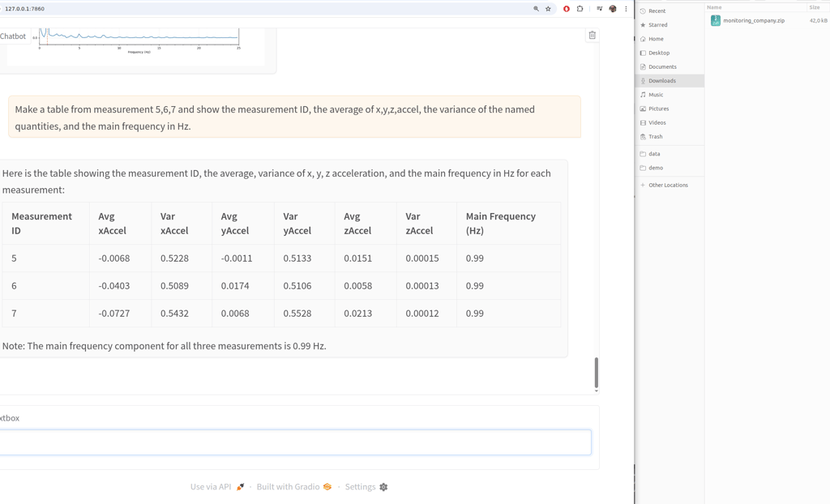The height and width of the screenshot is (504, 830).
Task: Click the plus icon beside Other Locations
Action: (643, 186)
